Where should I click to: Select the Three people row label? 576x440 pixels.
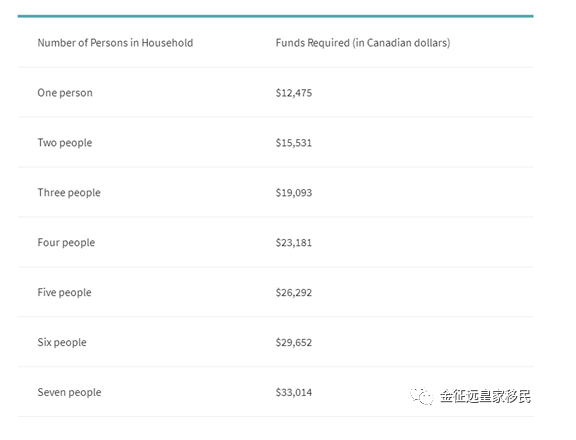69,193
